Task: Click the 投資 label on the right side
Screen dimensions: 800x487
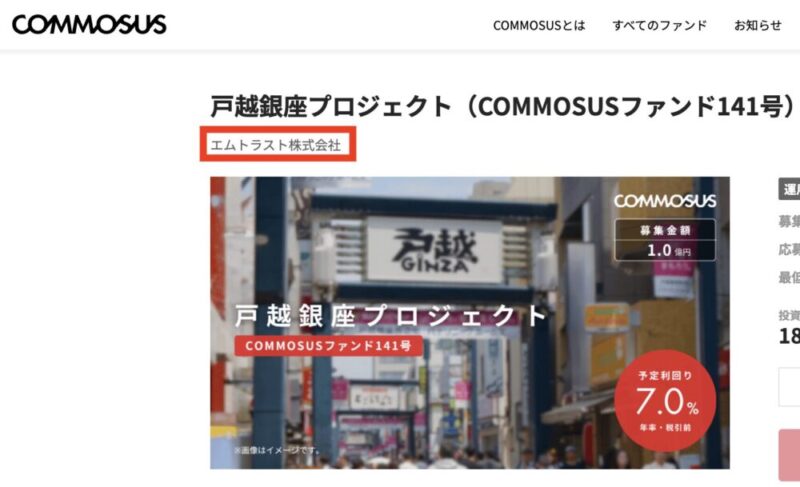Action: click(x=789, y=316)
